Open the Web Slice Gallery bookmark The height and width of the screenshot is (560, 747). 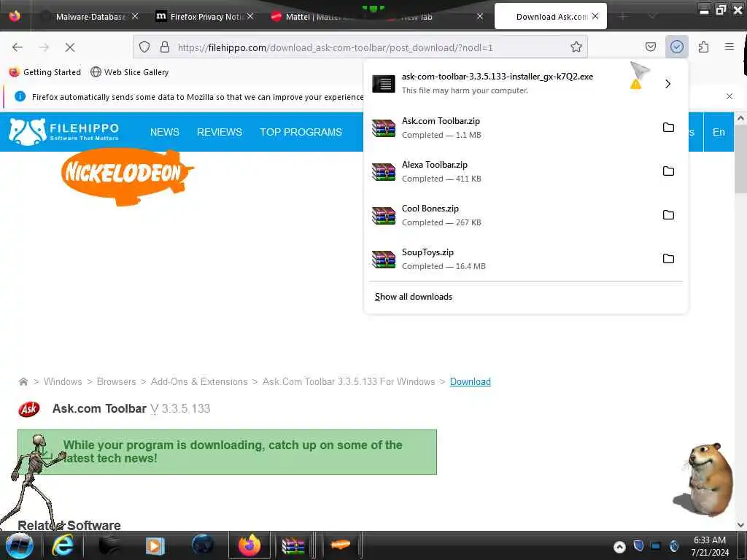(130, 72)
